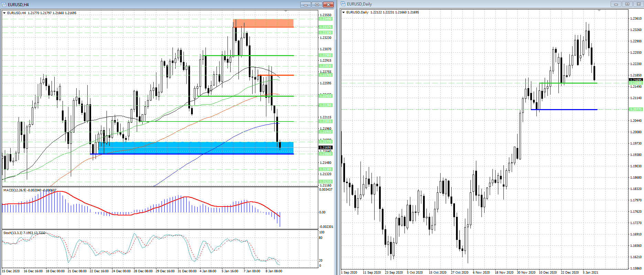Select the orange resistance rectangle on the H4 chart
Viewport: 644px width, 275px height.
[x=263, y=23]
